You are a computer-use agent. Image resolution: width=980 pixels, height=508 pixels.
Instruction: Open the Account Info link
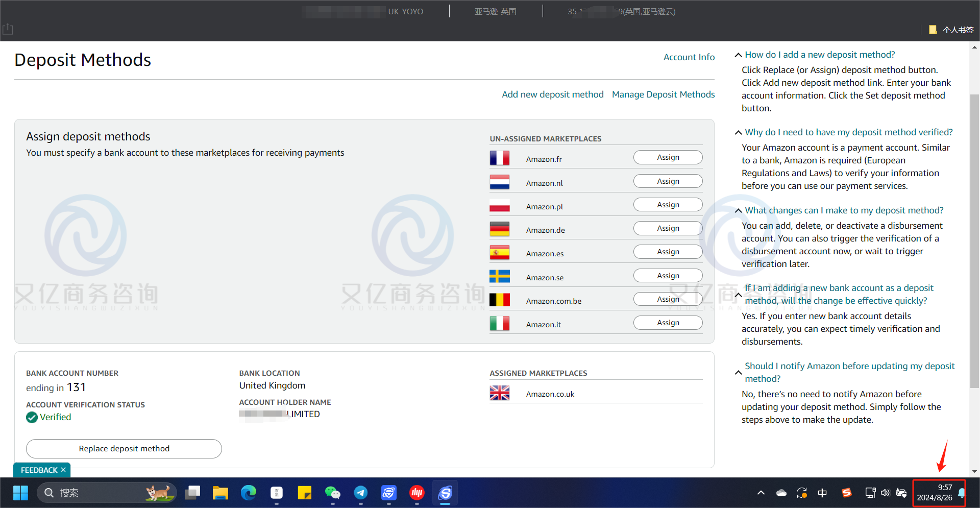pos(689,57)
